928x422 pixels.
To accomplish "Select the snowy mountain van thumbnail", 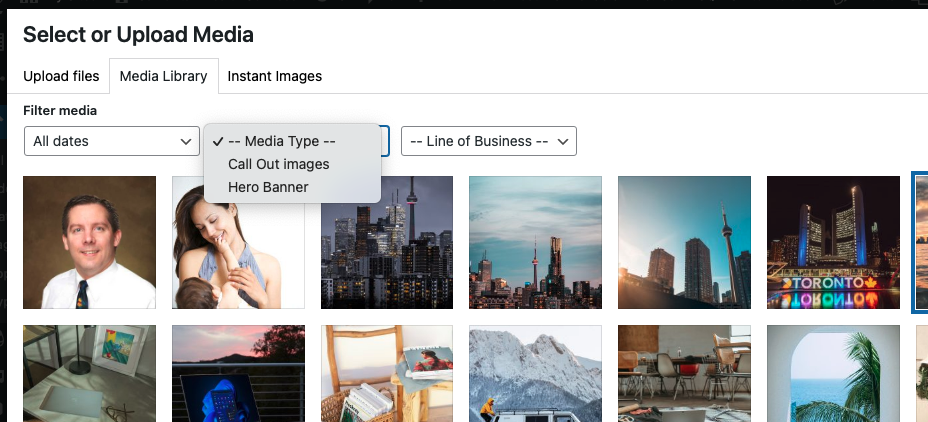I will 536,373.
